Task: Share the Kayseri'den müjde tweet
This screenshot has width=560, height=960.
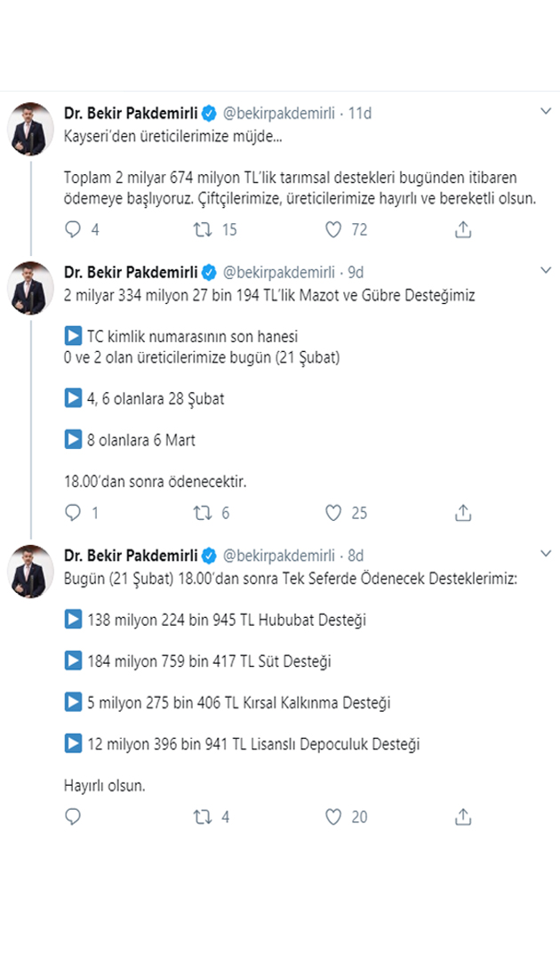Action: click(462, 230)
